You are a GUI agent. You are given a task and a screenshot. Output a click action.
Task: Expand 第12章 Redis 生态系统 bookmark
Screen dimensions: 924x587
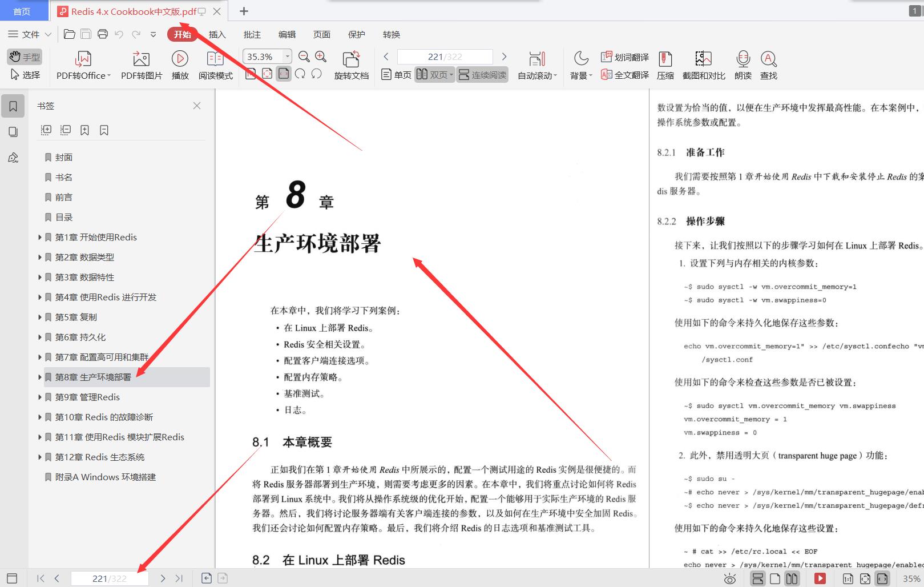point(40,457)
